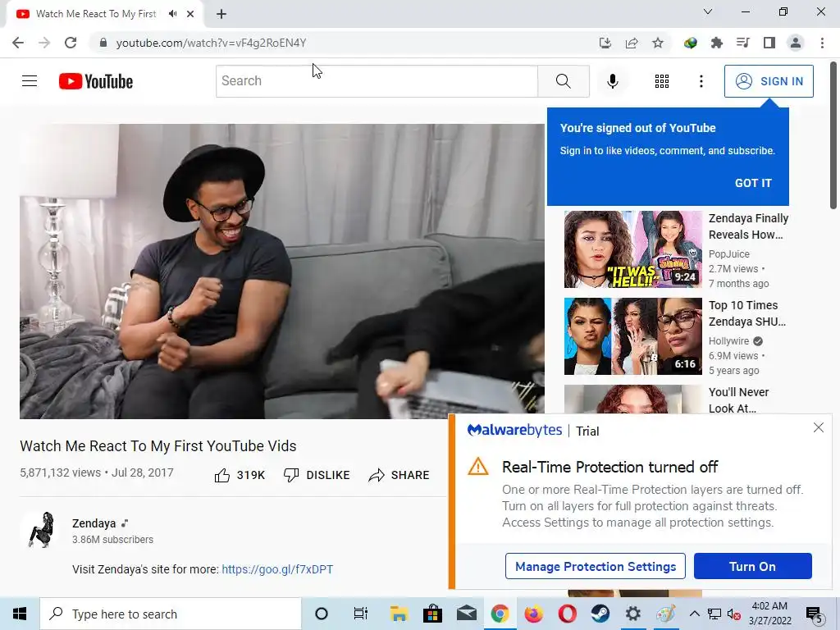Launch Opera from taskbar
Image resolution: width=840 pixels, height=630 pixels.
click(x=568, y=614)
